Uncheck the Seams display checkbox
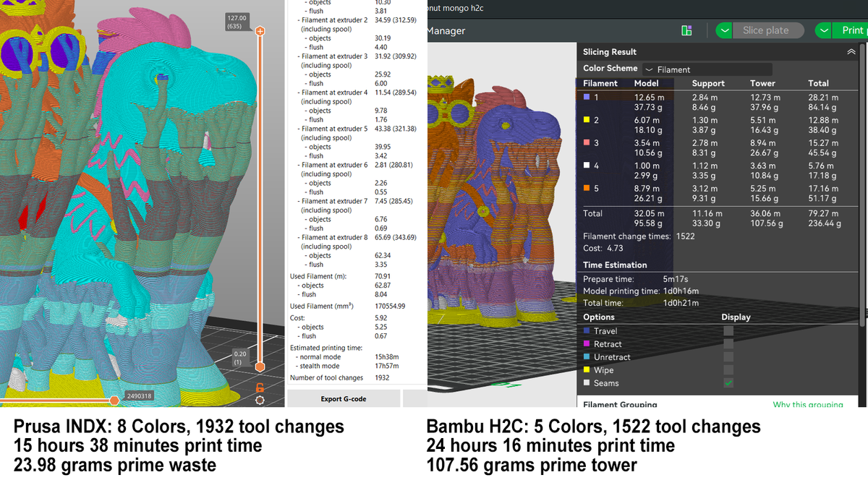The width and height of the screenshot is (868, 488). click(728, 383)
